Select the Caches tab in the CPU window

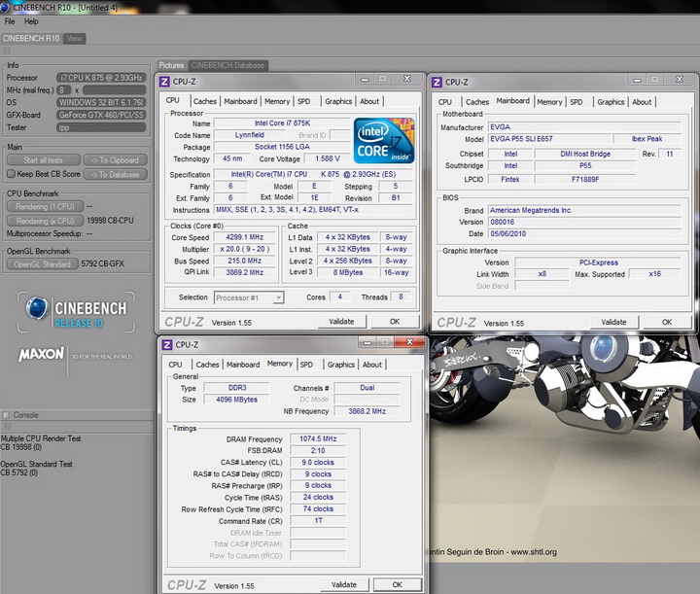pyautogui.click(x=205, y=101)
